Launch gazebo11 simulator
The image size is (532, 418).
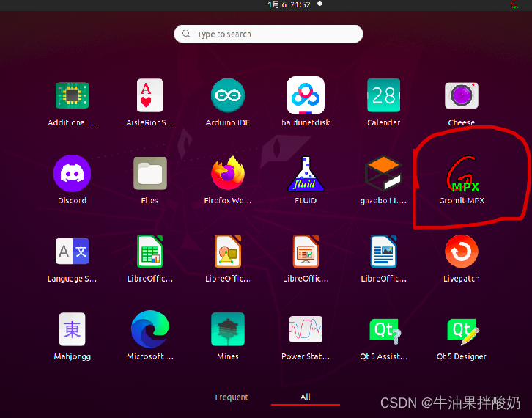[x=383, y=173]
